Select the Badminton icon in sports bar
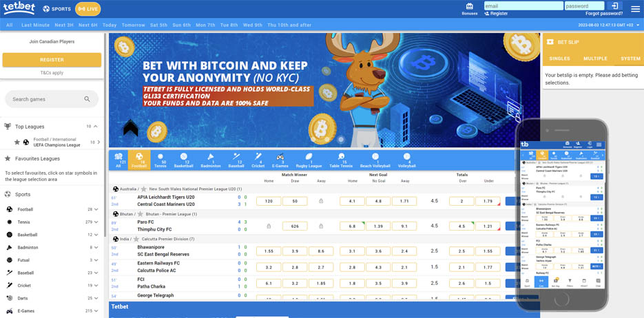Viewport: 644px width, 318px height. tap(211, 160)
